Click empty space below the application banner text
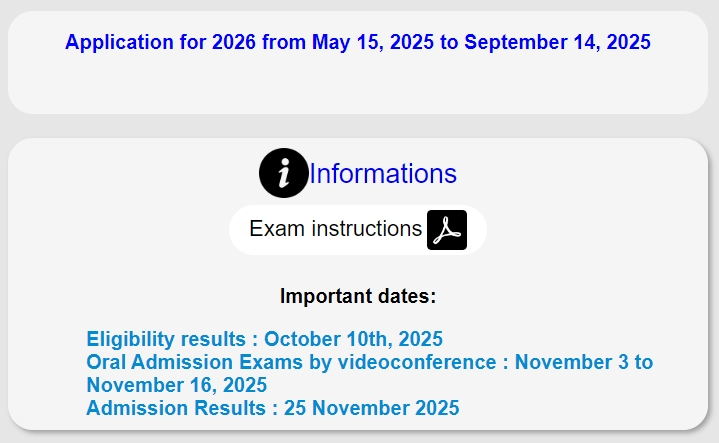The image size is (719, 443). [358, 83]
